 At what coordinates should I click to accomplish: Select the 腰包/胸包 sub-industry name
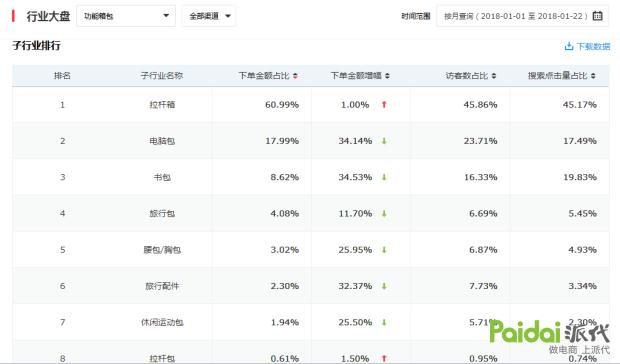[x=162, y=250]
